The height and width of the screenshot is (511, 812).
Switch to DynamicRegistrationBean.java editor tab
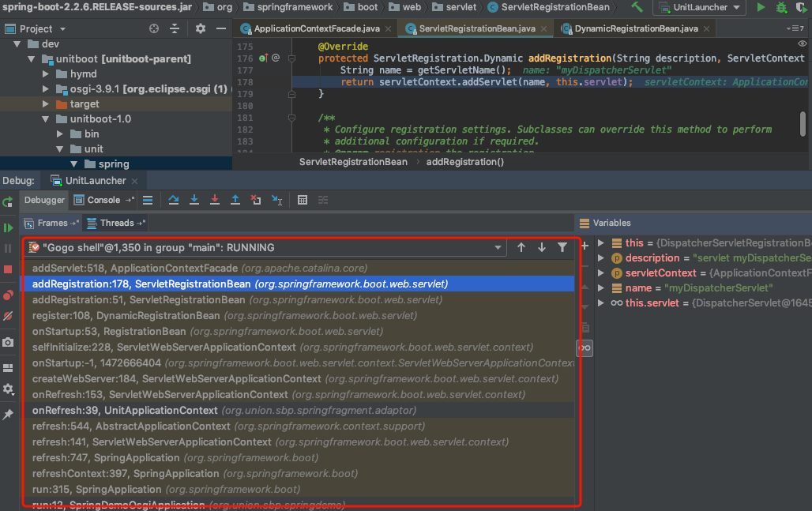pos(634,28)
